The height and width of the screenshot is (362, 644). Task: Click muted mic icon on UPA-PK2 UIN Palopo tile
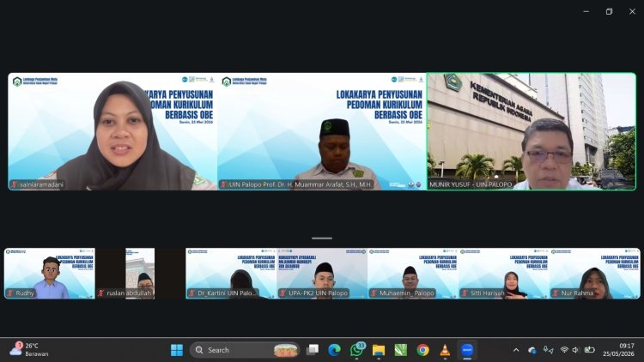tap(283, 293)
